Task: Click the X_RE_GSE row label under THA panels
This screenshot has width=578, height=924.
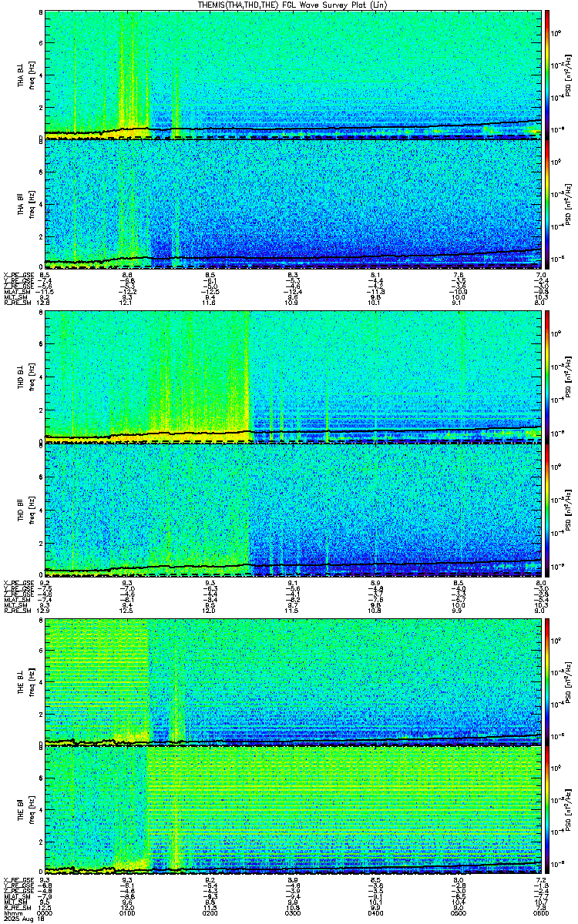Action: [x=19, y=274]
